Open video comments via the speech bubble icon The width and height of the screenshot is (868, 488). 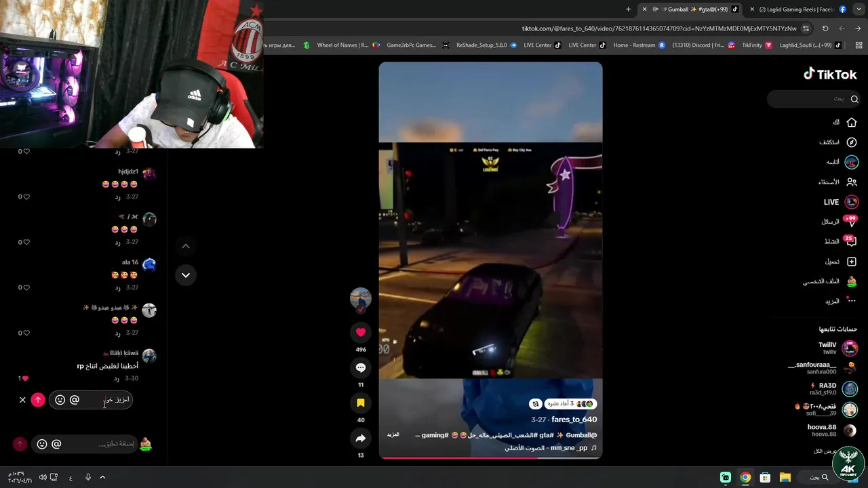(x=360, y=367)
